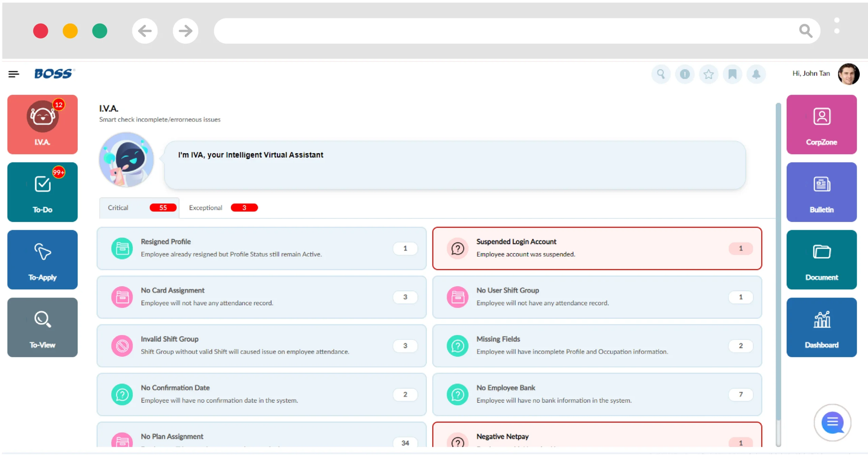Open the Resigned Profile title
Image resolution: width=868 pixels, height=455 pixels.
pyautogui.click(x=166, y=242)
